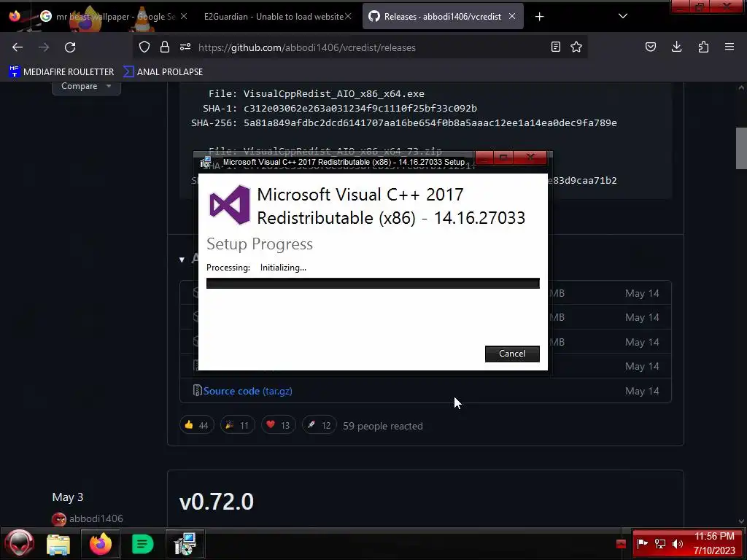Open Action Center flag tray icon

pos(643,543)
